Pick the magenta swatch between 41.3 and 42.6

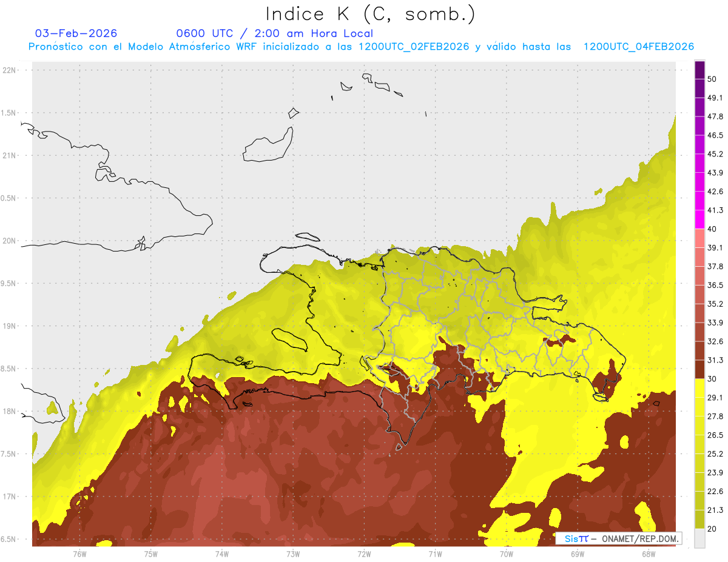pos(699,201)
